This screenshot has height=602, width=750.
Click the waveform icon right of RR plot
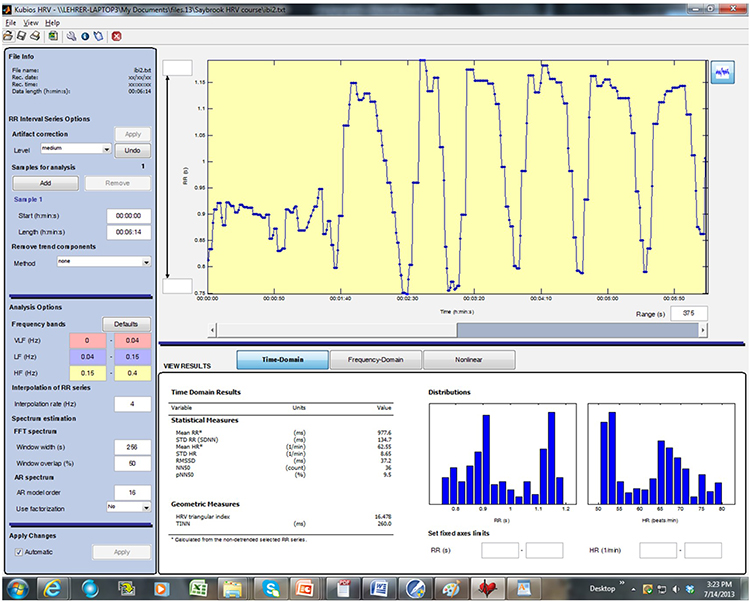click(722, 72)
